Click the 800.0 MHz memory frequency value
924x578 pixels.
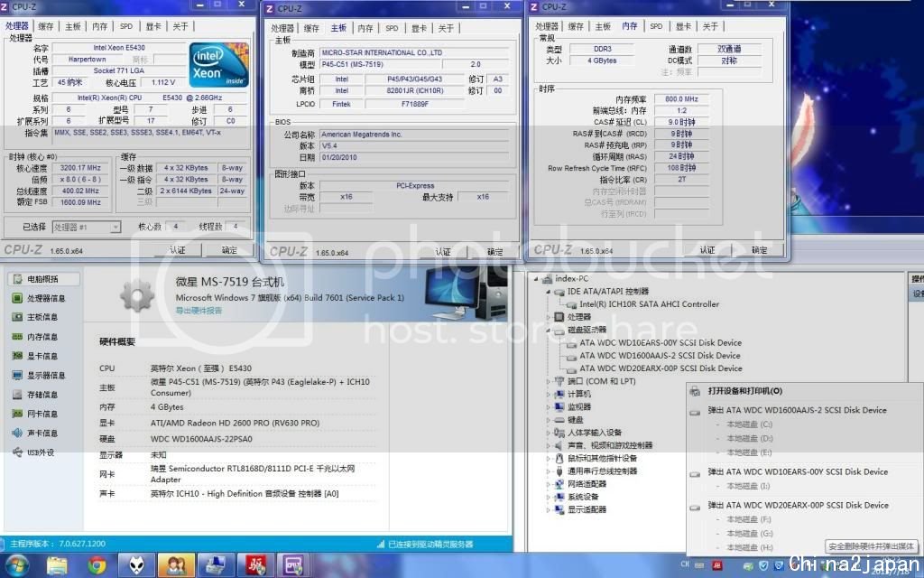pyautogui.click(x=681, y=99)
